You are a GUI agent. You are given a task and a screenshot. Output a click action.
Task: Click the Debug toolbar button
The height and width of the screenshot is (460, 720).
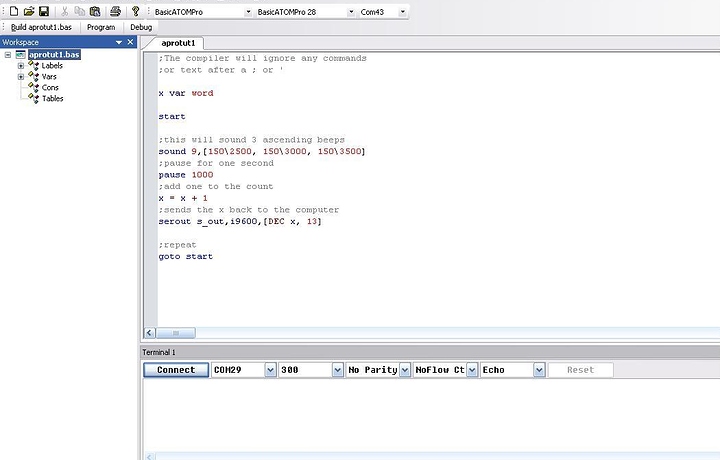(x=141, y=27)
